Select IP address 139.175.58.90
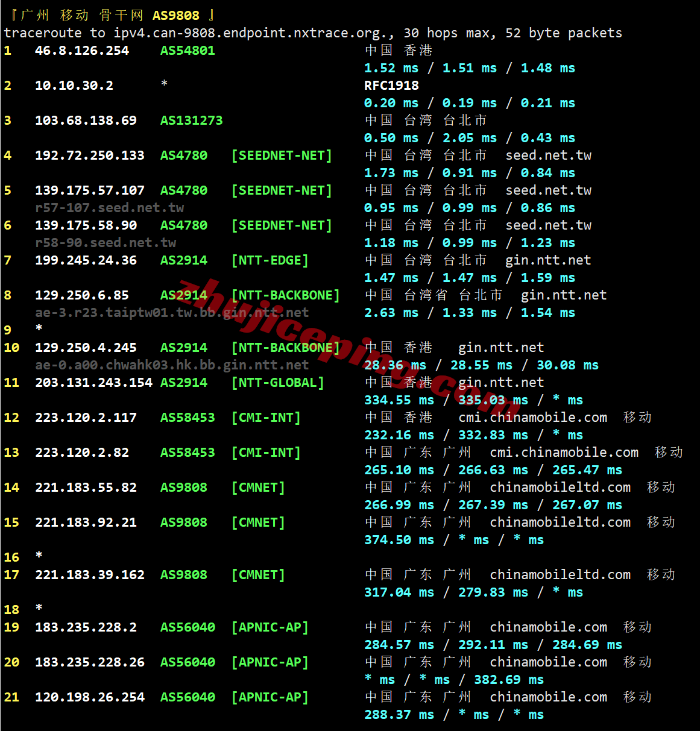Image resolution: width=700 pixels, height=731 pixels. click(x=86, y=225)
